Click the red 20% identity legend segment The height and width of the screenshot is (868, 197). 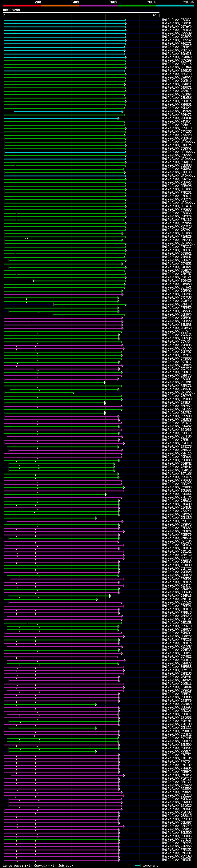[x=22, y=6]
